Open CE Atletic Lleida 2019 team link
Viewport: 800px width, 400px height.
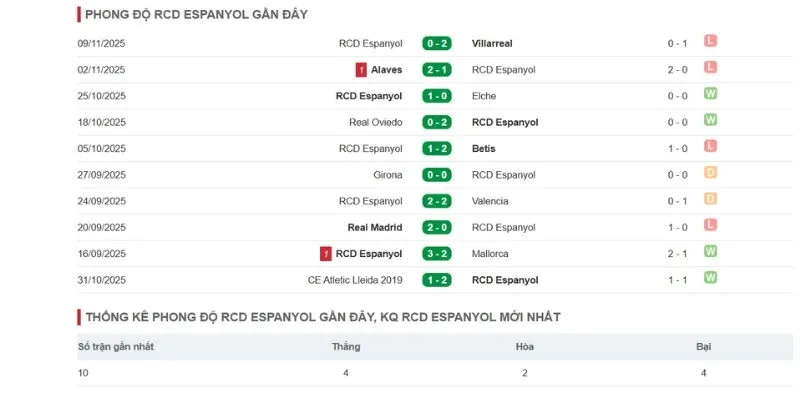(355, 280)
